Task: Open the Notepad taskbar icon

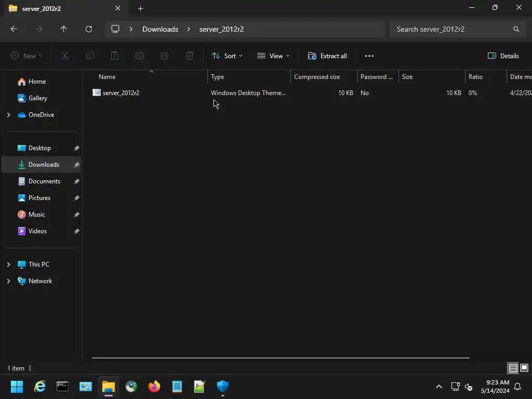Action: coord(177,387)
